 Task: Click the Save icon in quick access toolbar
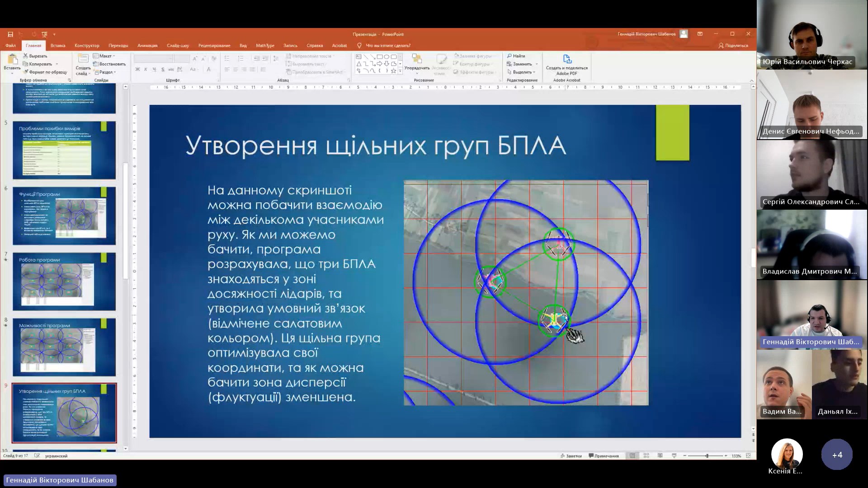click(10, 34)
